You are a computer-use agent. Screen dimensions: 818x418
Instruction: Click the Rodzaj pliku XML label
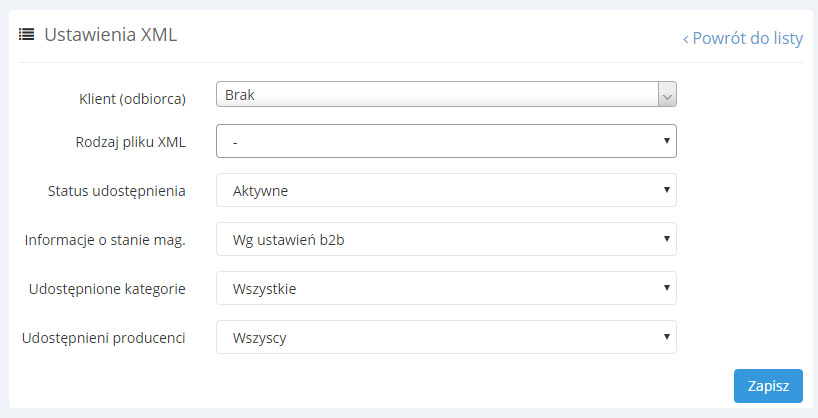tap(130, 142)
